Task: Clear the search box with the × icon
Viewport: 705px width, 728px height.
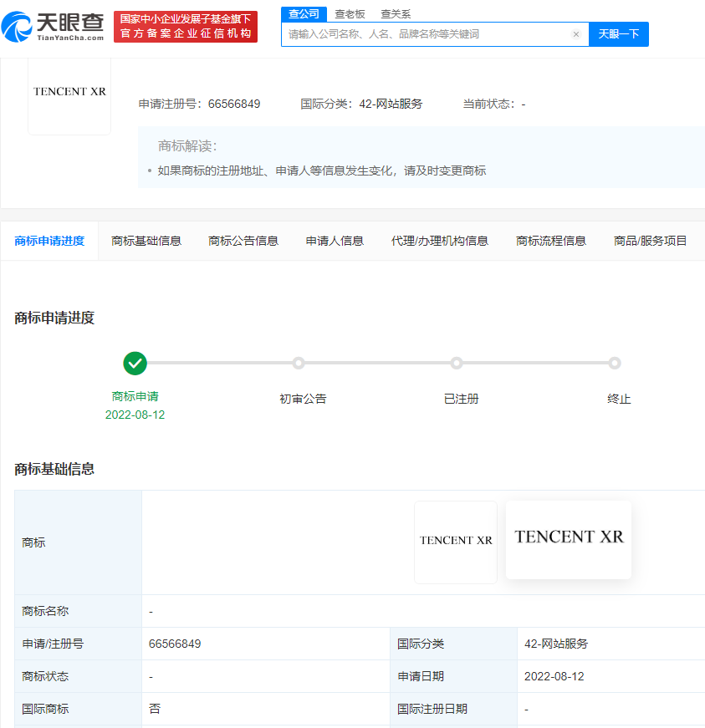Action: [x=575, y=34]
